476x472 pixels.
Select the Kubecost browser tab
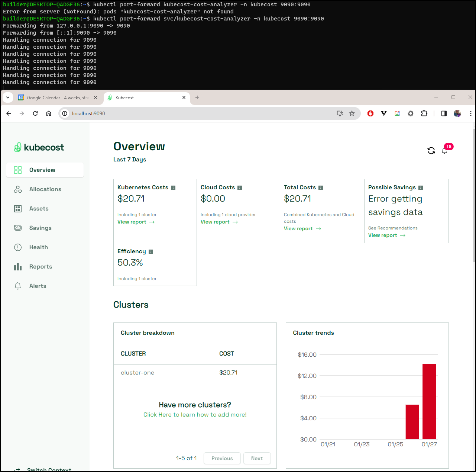(147, 98)
